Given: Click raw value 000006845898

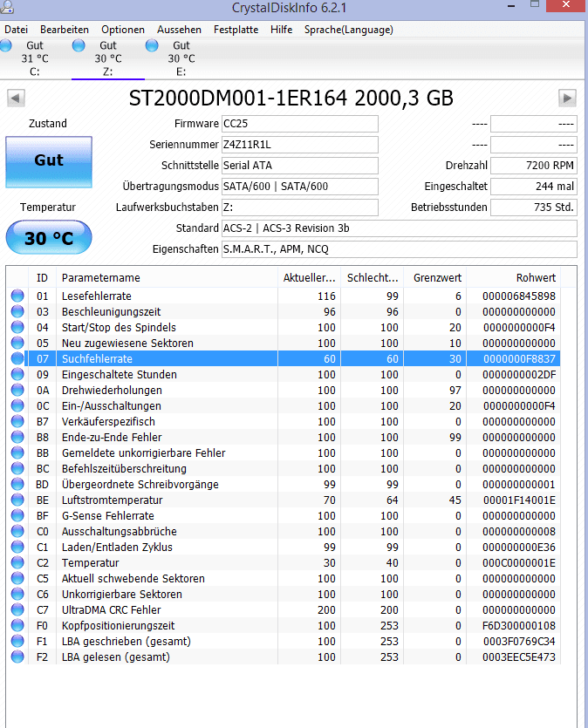Looking at the screenshot, I should click(519, 296).
